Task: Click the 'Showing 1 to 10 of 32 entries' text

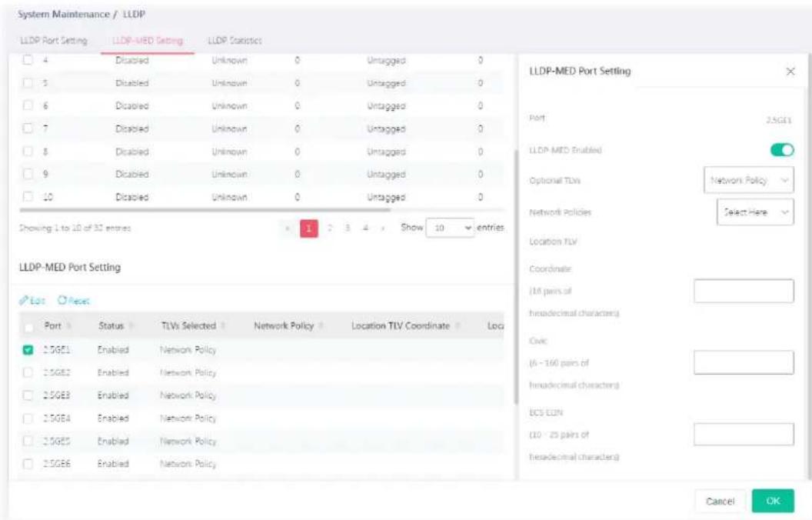Action: 75,228
